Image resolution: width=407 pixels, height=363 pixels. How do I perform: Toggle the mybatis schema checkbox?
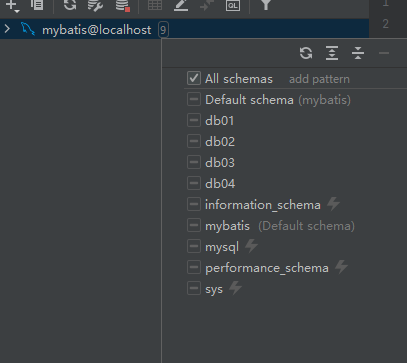[x=194, y=225]
